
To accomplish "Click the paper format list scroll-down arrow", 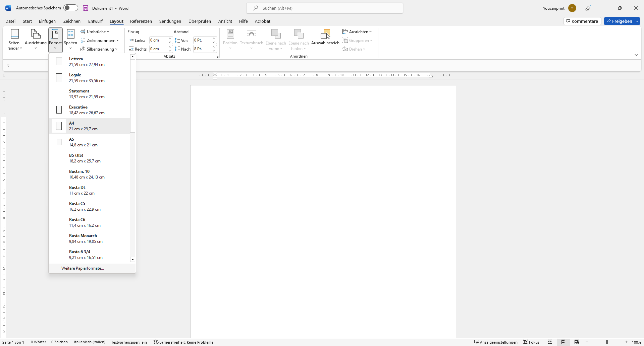I will point(133,260).
